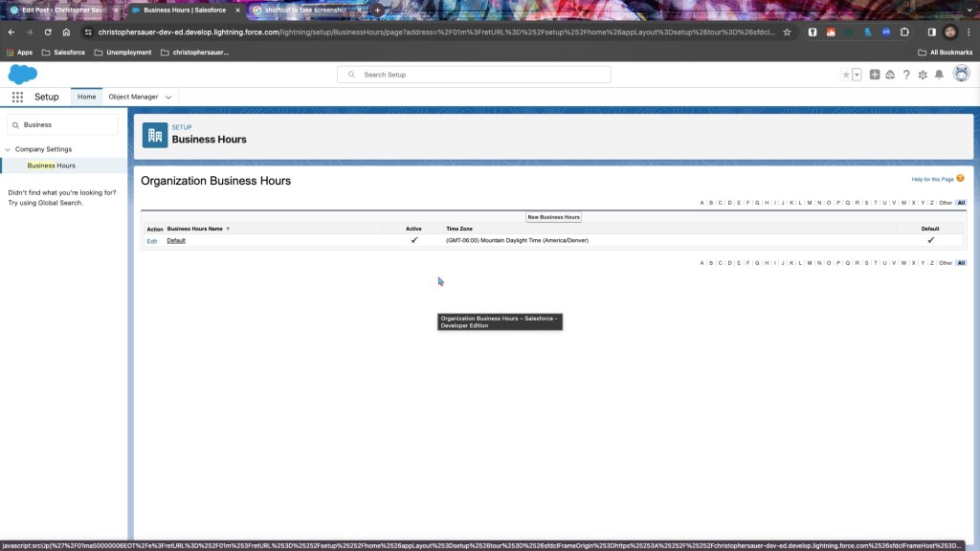Screen dimensions: 980x551
Task: Select Business Hours in the sidebar
Action: [x=52, y=165]
